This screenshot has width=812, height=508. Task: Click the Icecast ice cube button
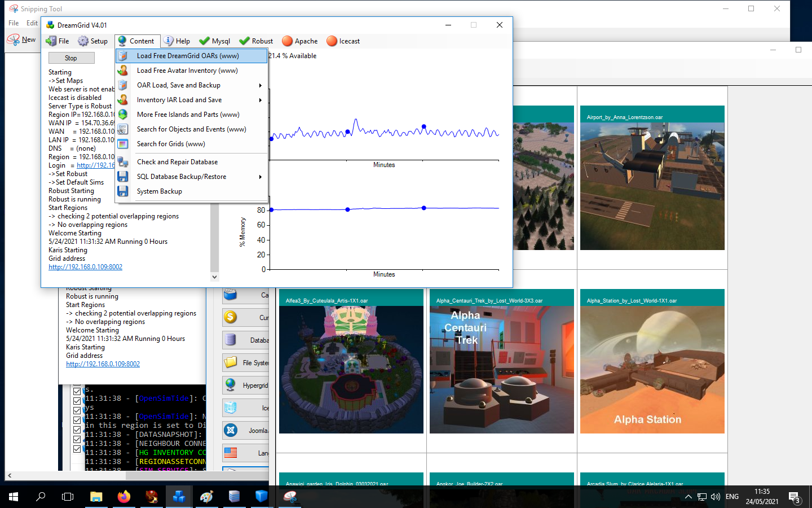pyautogui.click(x=245, y=408)
